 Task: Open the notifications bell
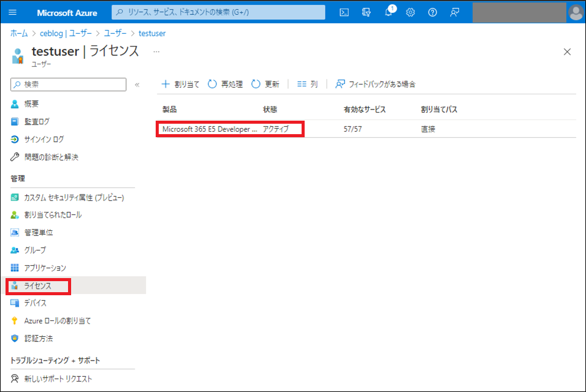(x=389, y=12)
